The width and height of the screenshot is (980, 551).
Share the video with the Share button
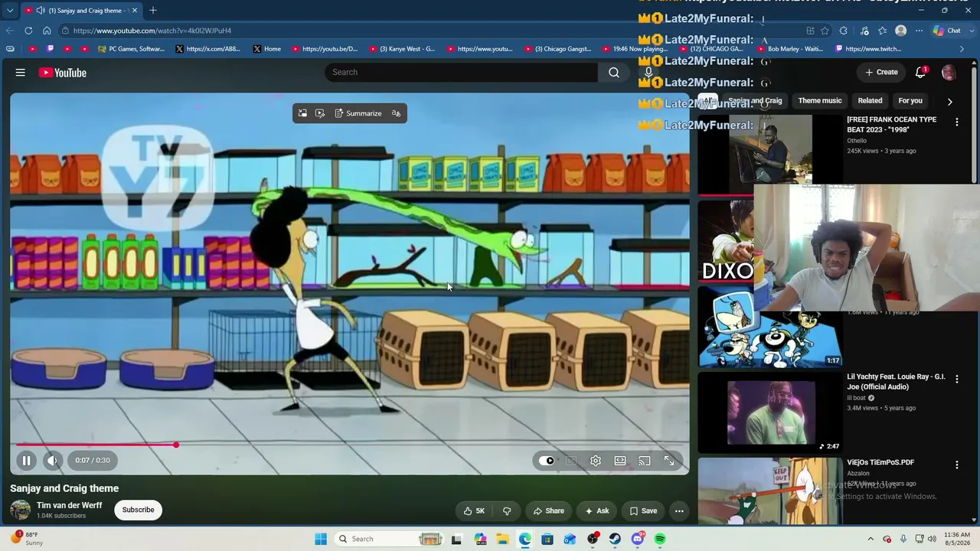point(548,510)
